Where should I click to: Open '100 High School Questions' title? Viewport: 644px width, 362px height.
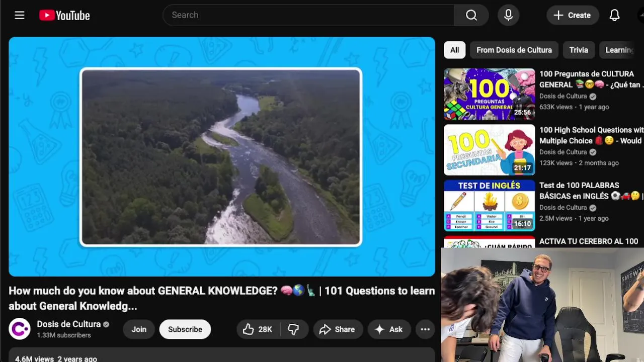(x=591, y=135)
